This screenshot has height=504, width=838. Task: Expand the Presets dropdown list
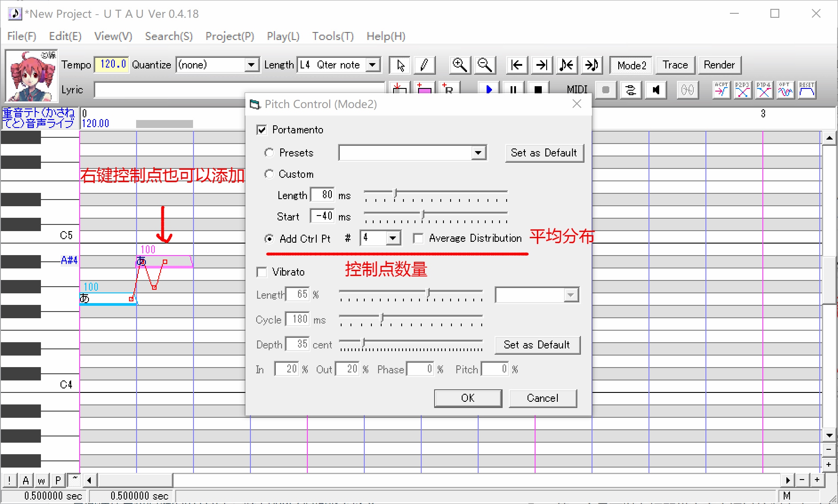pos(478,153)
